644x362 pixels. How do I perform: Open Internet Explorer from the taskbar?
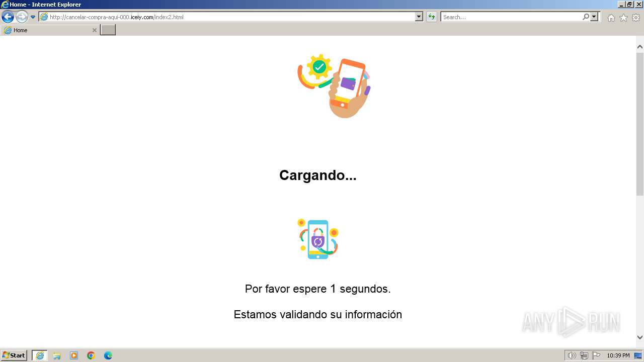40,355
